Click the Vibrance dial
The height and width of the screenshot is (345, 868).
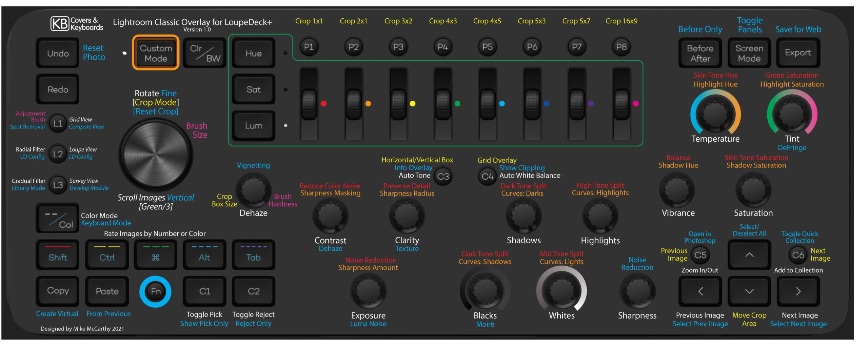click(x=677, y=189)
